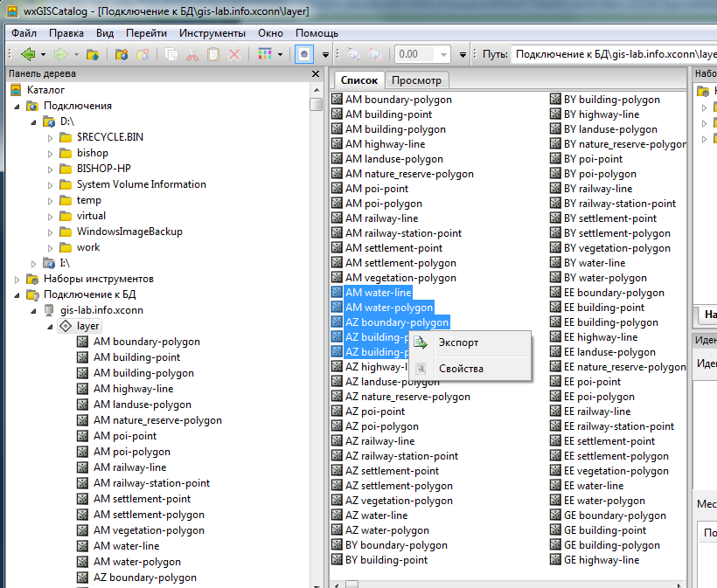This screenshot has height=588, width=717.
Task: Open the Инструменты menu
Action: (212, 33)
